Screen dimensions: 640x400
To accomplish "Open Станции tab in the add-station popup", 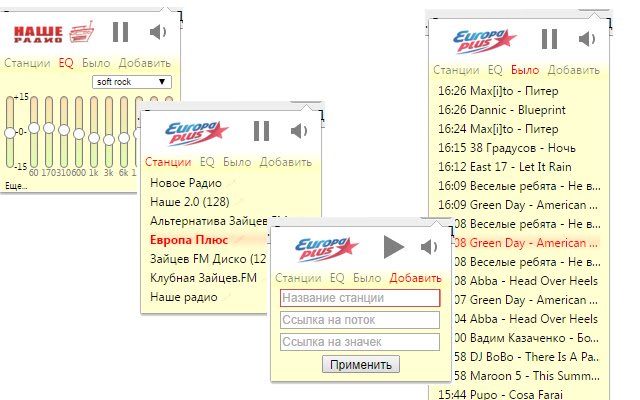I will click(x=298, y=278).
